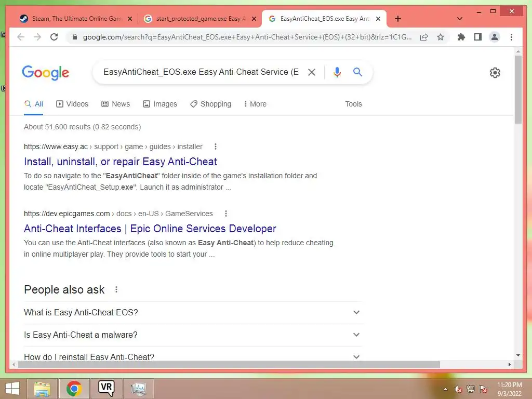Clear the Google search box text
The height and width of the screenshot is (399, 532).
(312, 72)
